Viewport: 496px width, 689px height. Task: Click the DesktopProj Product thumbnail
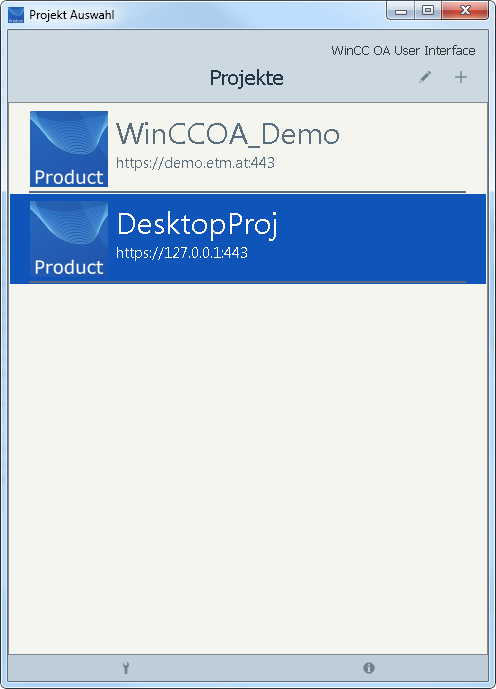coord(69,239)
